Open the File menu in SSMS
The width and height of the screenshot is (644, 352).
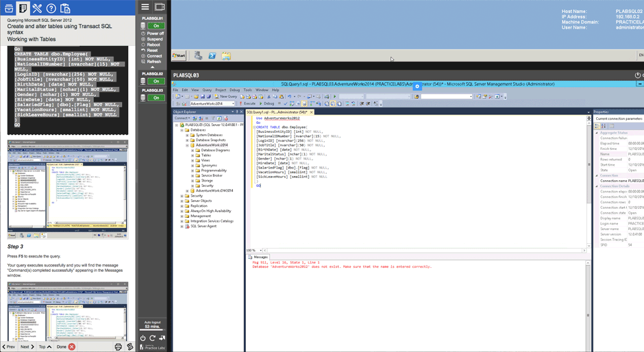(175, 90)
